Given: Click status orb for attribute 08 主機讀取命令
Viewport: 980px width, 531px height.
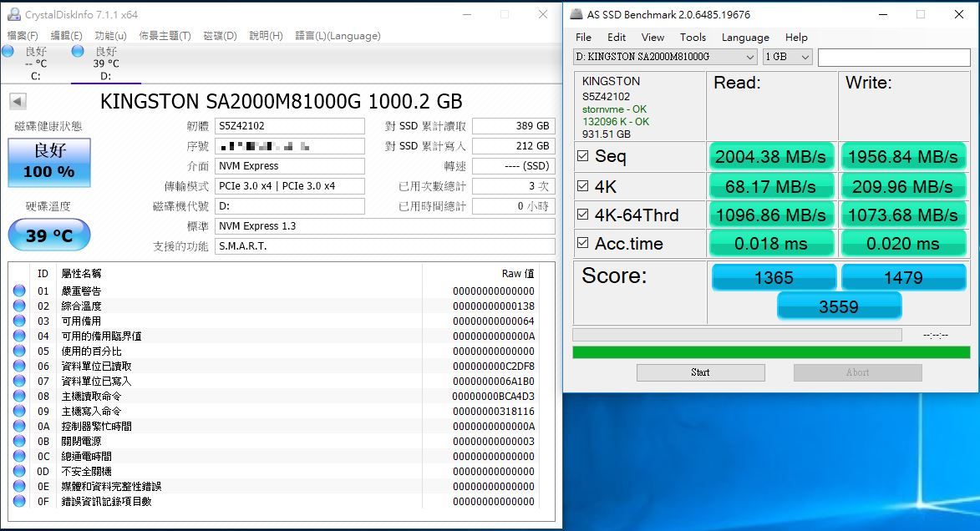Looking at the screenshot, I should click(19, 396).
